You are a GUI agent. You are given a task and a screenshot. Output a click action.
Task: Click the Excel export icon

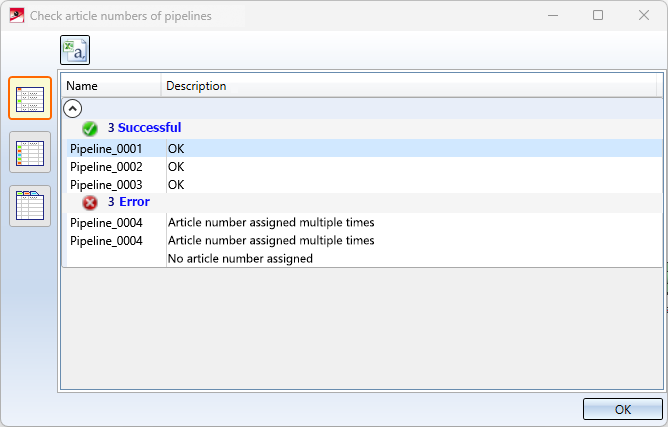tap(75, 50)
